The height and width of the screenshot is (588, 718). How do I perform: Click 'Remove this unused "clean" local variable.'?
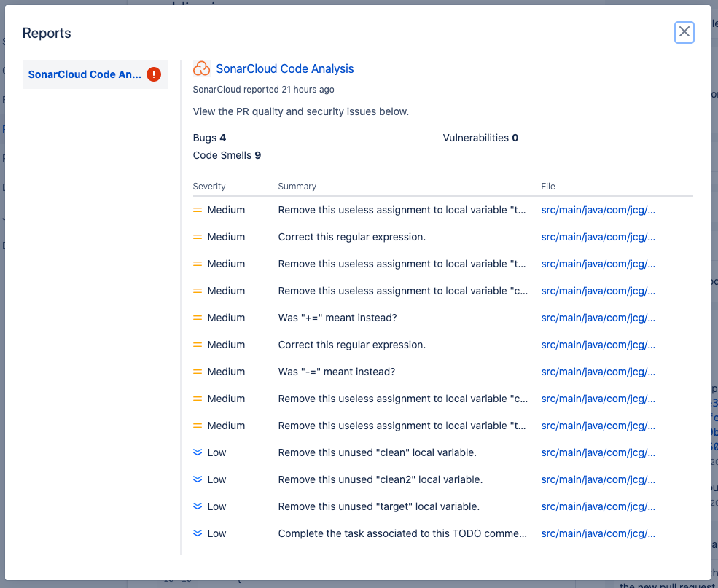pyautogui.click(x=378, y=452)
